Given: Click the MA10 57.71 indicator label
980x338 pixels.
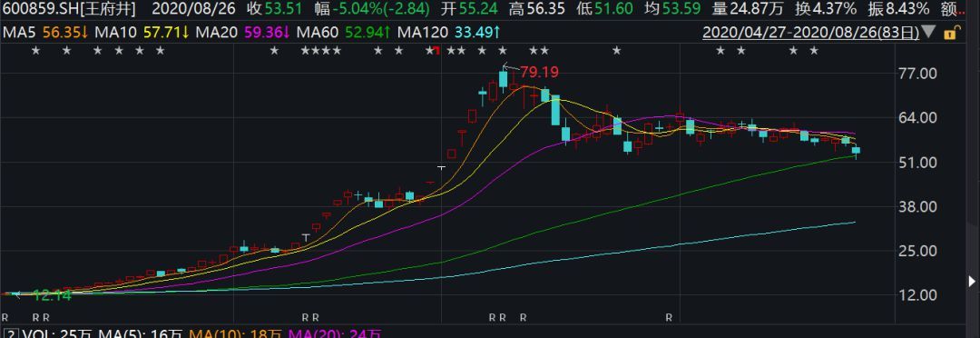Looking at the screenshot, I should pyautogui.click(x=142, y=32).
